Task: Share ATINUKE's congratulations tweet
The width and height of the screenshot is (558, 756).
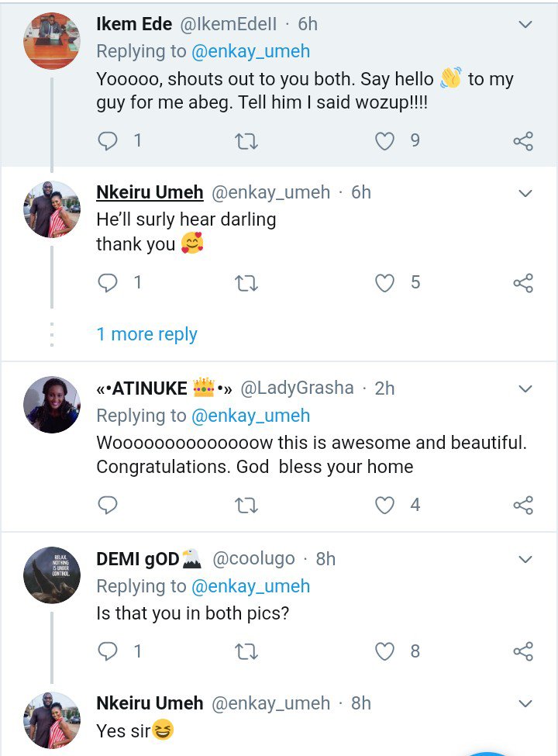Action: tap(523, 506)
